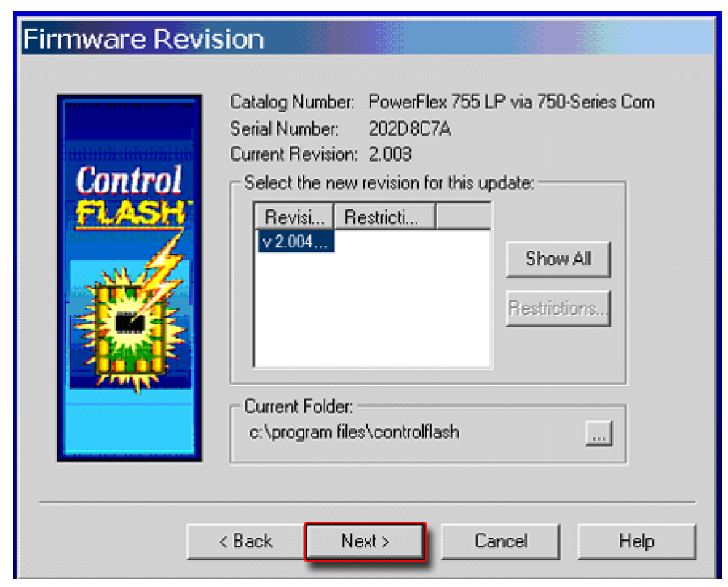
Task: Click the empty area in the revision list
Action: click(x=372, y=315)
